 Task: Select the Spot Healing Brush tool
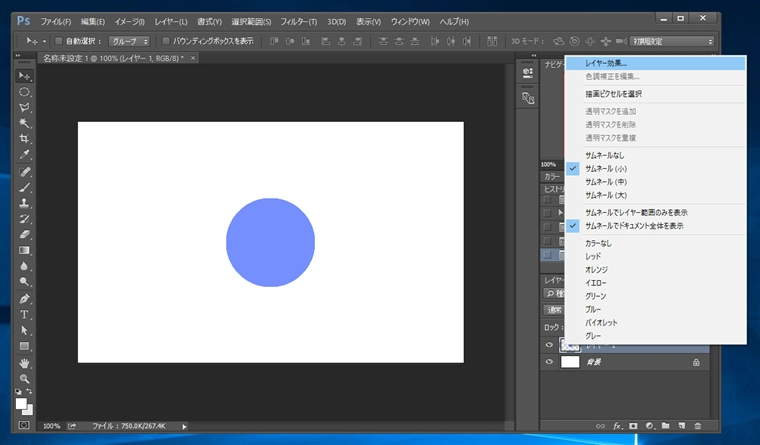[x=24, y=172]
